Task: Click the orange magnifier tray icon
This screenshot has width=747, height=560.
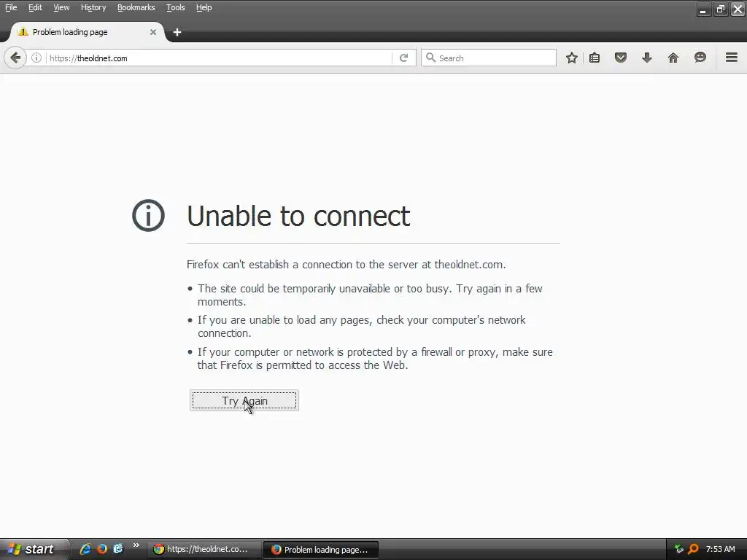Action: [693, 549]
